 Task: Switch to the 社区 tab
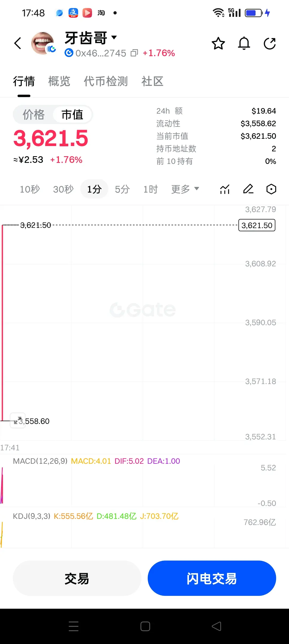[152, 81]
